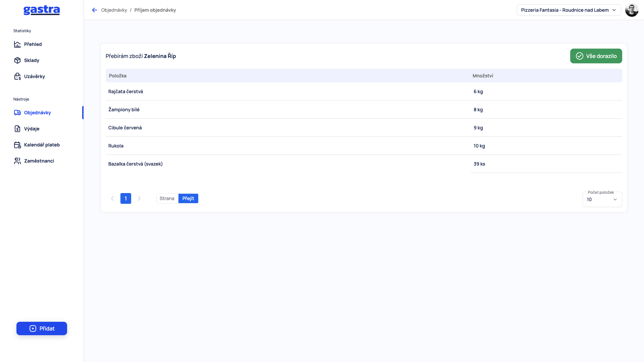Open the Výdaje menu label

(32, 129)
